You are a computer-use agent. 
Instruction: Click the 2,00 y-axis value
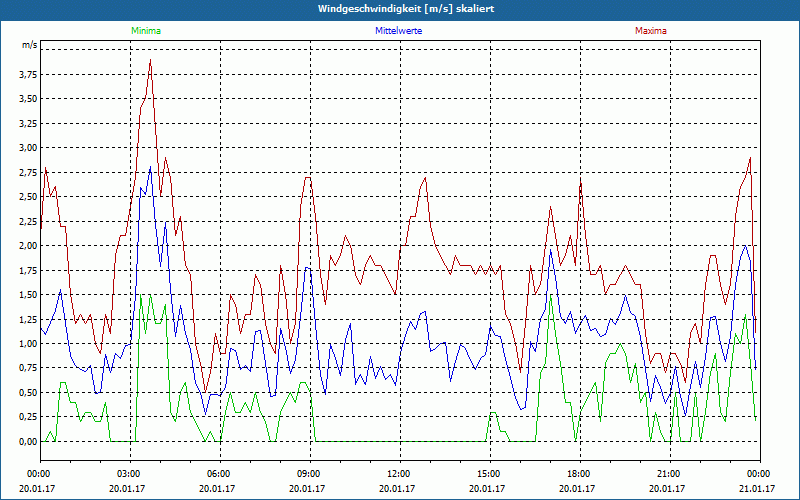pyautogui.click(x=28, y=246)
